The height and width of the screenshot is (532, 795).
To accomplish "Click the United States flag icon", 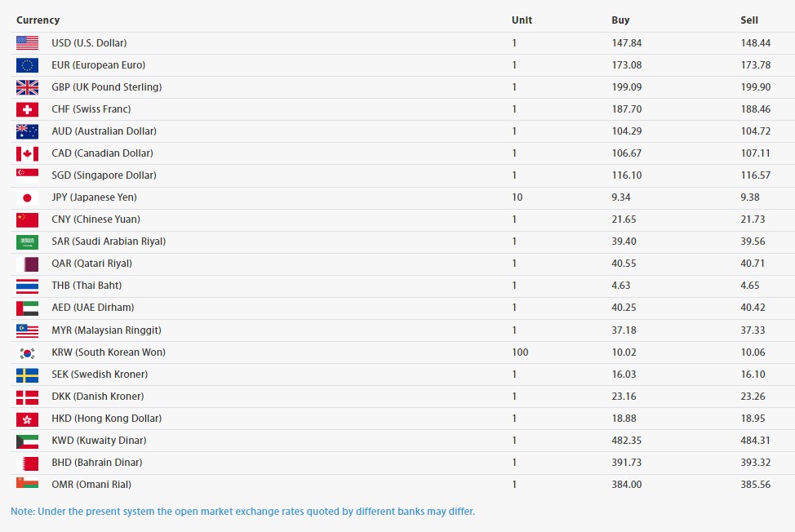I will [x=27, y=43].
